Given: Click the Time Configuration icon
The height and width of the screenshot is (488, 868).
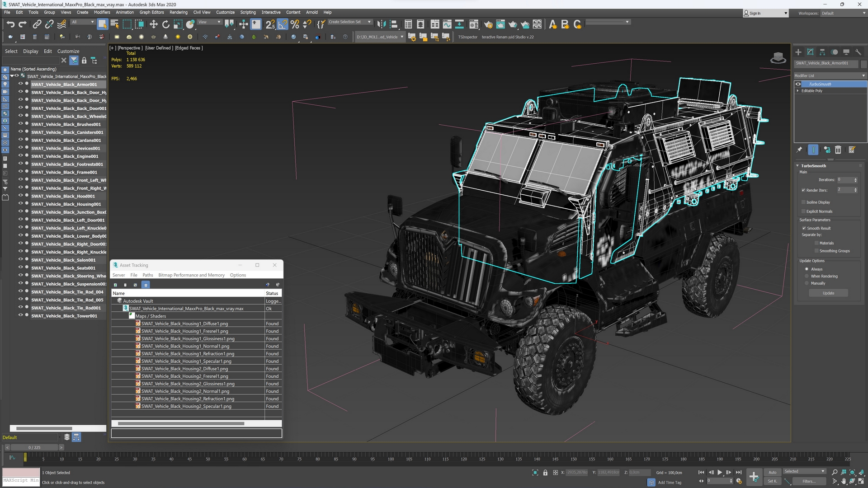Looking at the screenshot, I should tap(739, 482).
